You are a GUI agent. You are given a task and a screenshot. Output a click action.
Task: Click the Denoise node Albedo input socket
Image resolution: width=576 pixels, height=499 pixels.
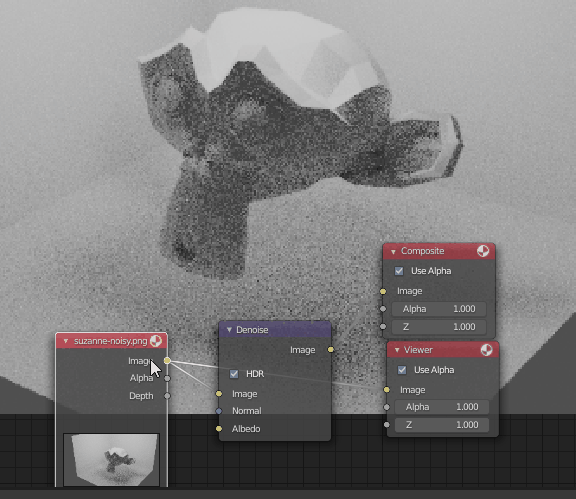click(x=219, y=428)
